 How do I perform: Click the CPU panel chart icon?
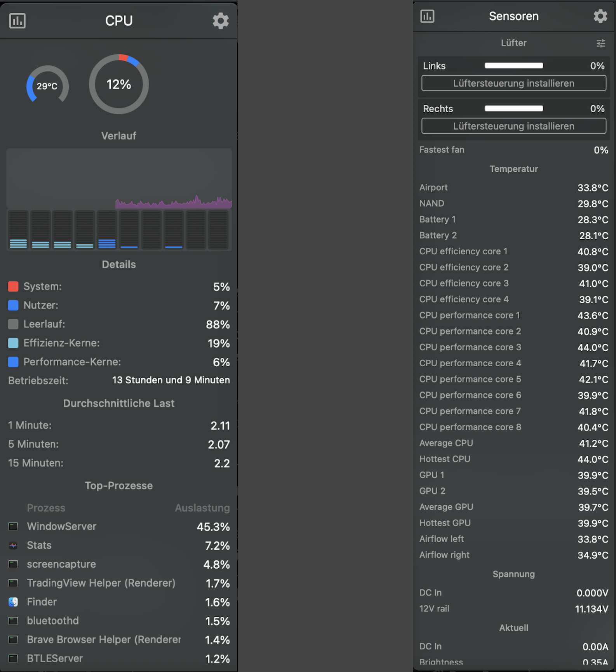[x=17, y=21]
